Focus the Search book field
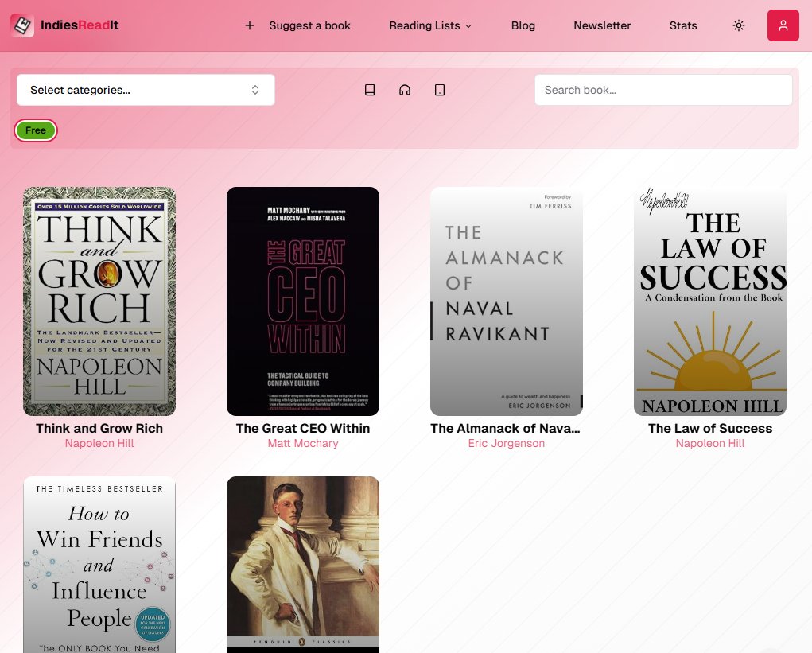 click(663, 90)
